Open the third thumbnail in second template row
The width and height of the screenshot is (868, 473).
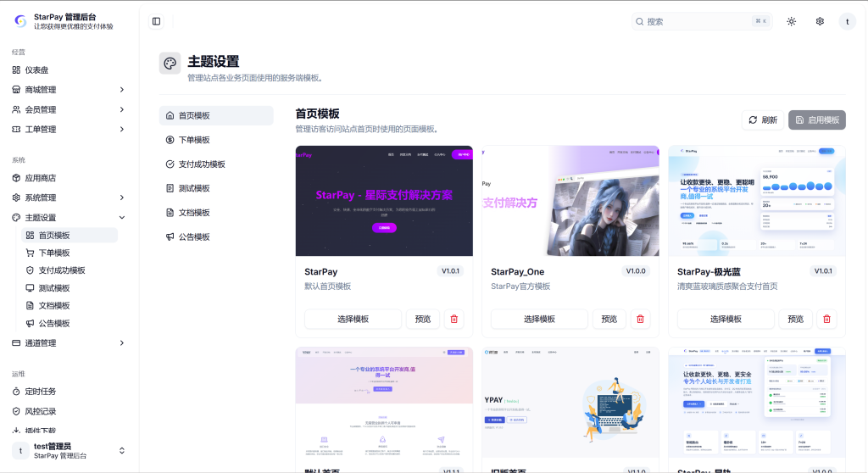coord(757,403)
